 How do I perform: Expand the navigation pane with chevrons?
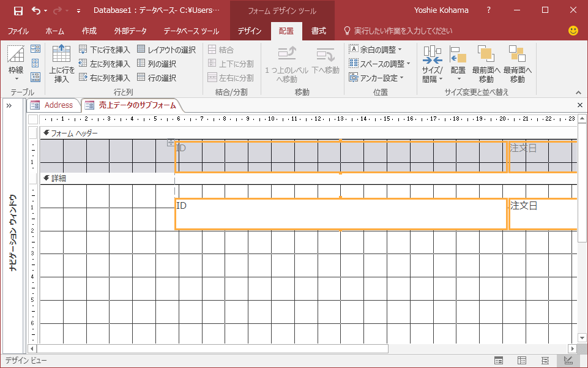click(9, 106)
